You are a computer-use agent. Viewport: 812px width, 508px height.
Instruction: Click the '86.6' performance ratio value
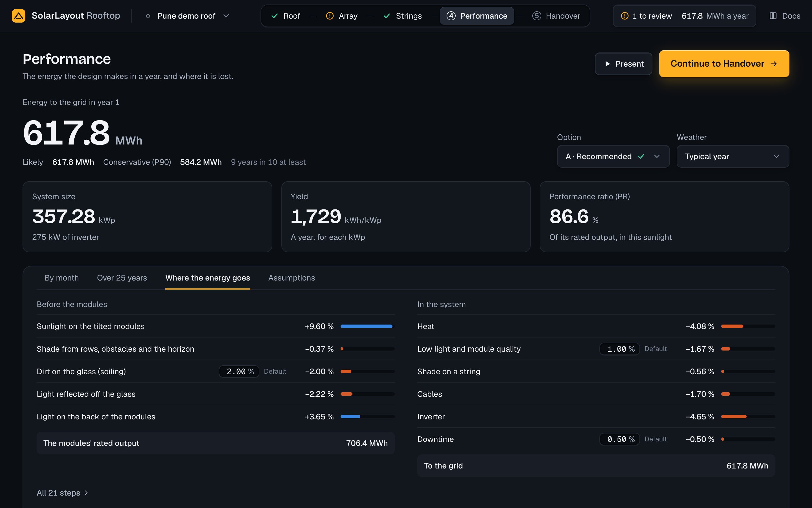pos(569,216)
